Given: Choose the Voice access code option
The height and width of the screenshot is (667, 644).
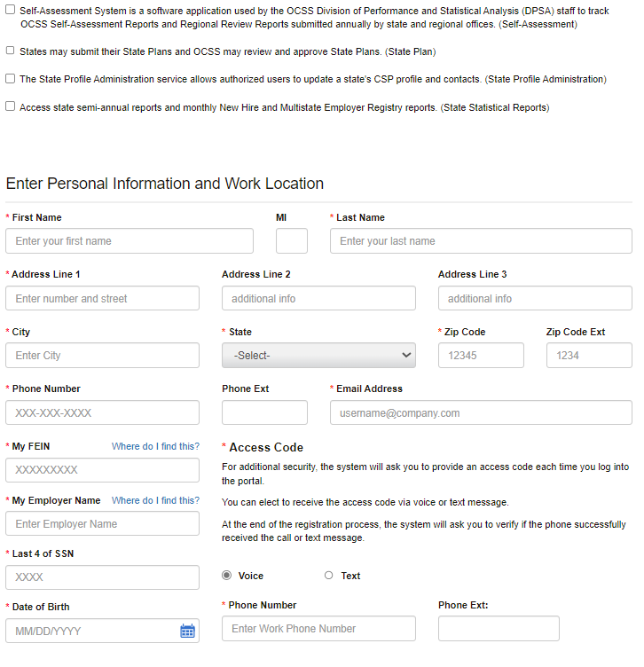Looking at the screenshot, I should coord(227,576).
